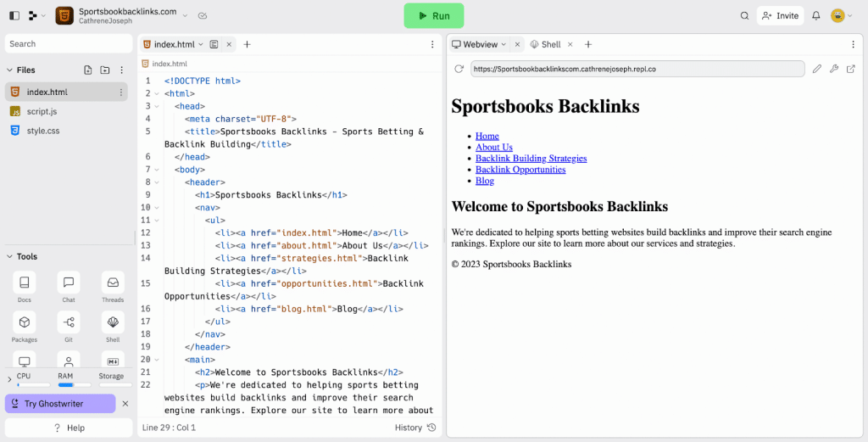This screenshot has width=868, height=442.
Task: Click the webview URL address field
Action: [636, 69]
